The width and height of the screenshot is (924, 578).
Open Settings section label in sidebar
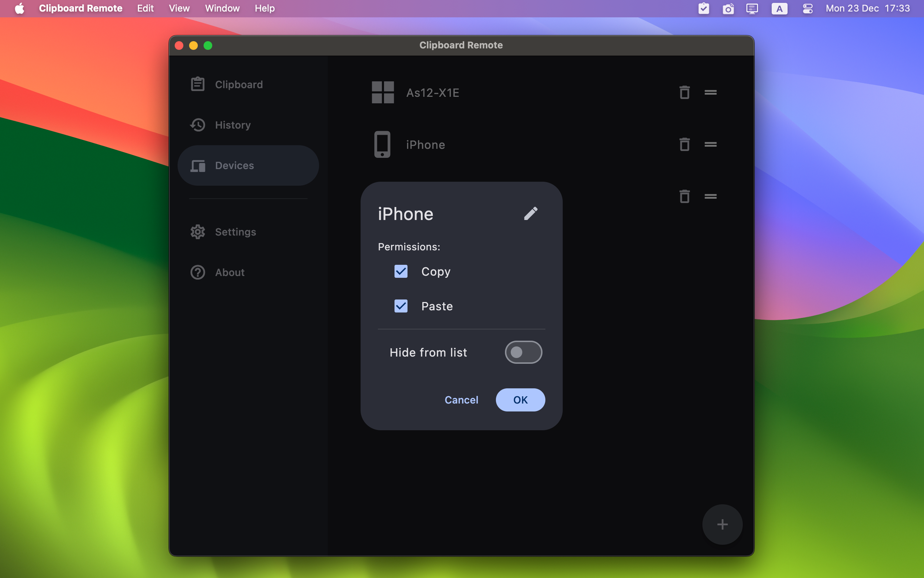coord(235,232)
